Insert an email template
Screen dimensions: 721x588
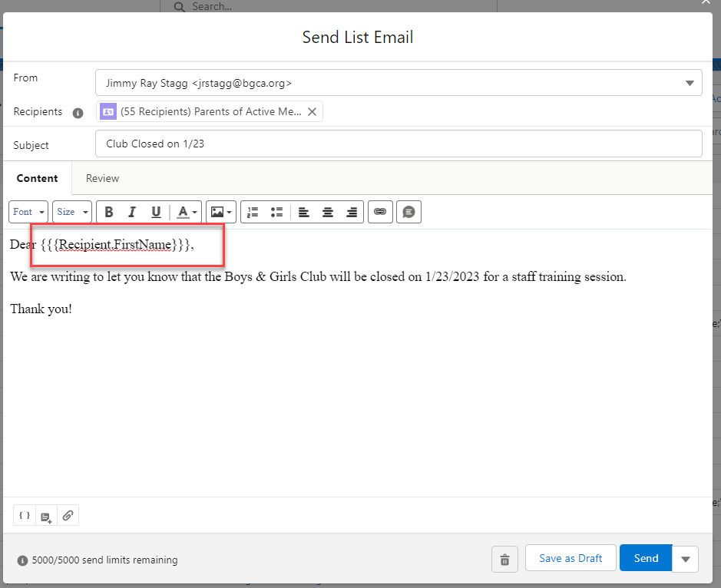coord(46,515)
